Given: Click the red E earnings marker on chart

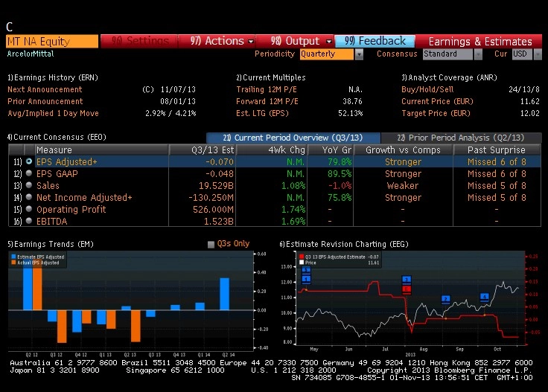Looking at the screenshot, I should coord(406,289).
